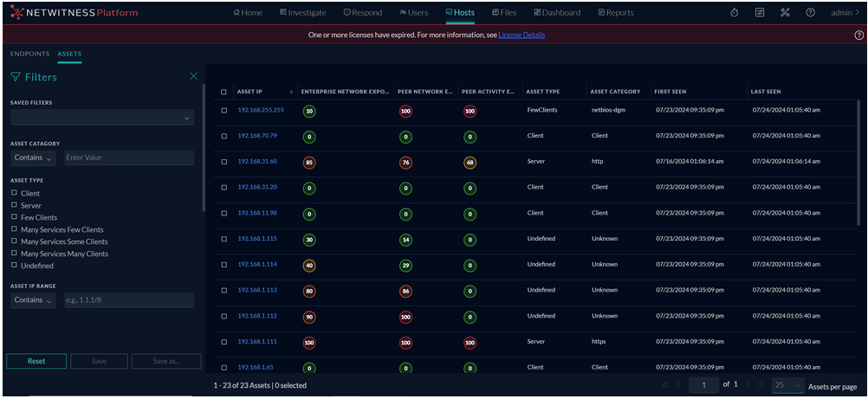Click enterprise score 80 for 192.168.1.113
Viewport: 868px width, 399px height.
(x=309, y=292)
